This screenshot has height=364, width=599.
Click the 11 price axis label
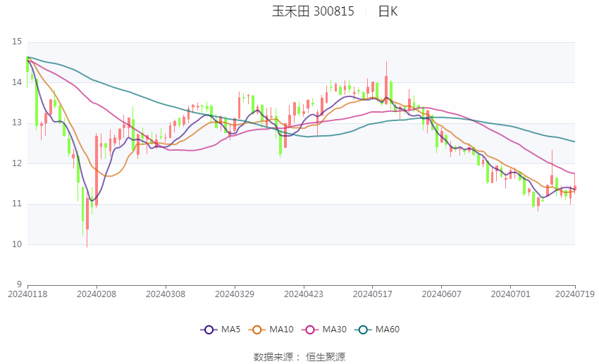tap(17, 203)
